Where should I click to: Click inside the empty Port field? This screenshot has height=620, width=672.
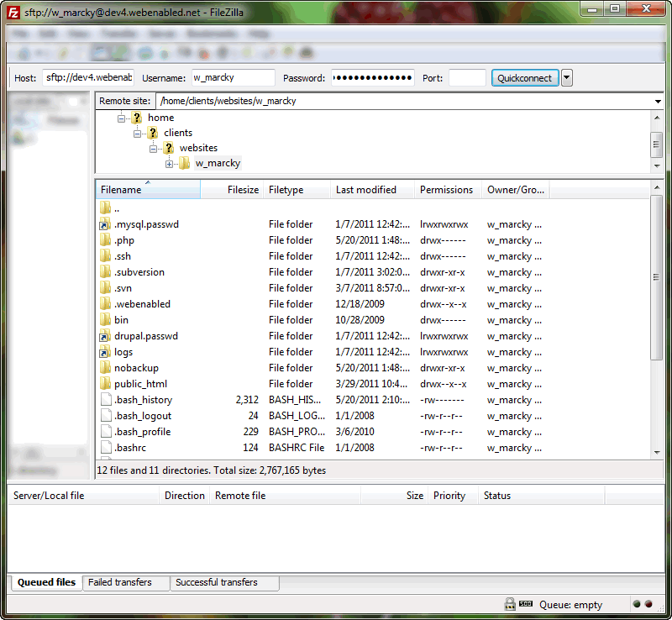coord(467,77)
